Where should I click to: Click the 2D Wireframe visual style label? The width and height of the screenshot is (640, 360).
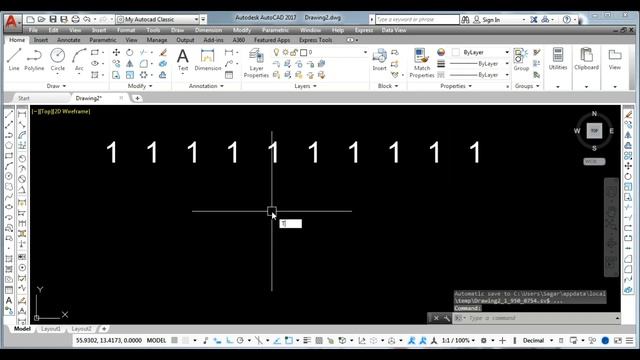(x=72, y=111)
